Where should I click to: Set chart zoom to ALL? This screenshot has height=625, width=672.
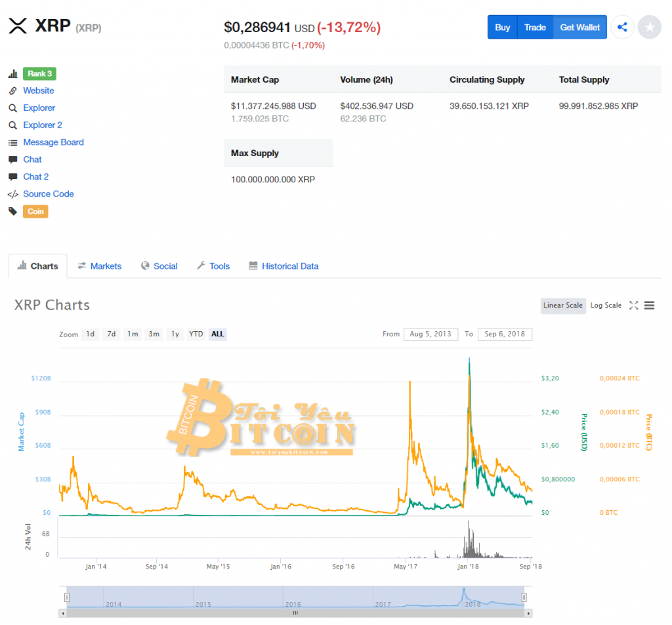pyautogui.click(x=218, y=334)
